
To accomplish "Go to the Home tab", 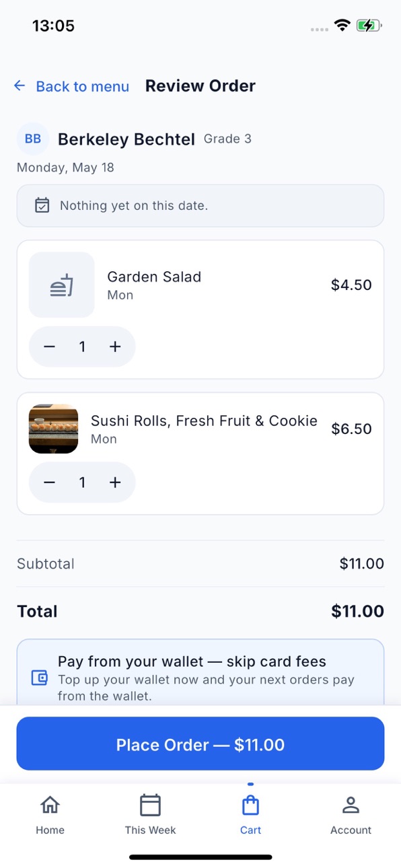I will (x=50, y=815).
